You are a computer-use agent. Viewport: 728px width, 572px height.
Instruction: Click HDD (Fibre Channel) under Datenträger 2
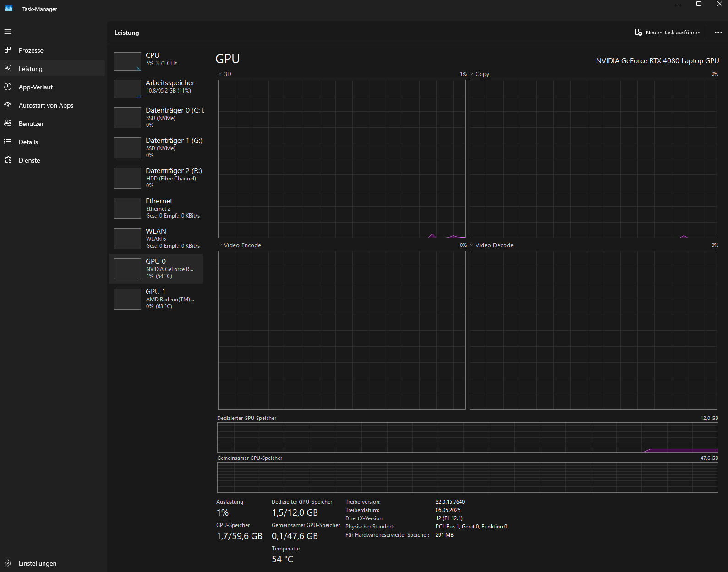(171, 179)
